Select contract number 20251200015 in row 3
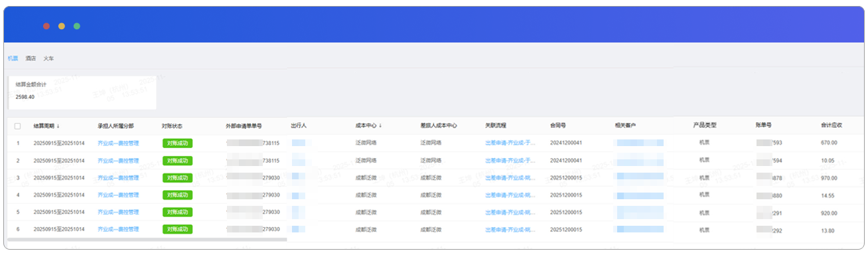The height and width of the screenshot is (255, 868). pos(566,178)
